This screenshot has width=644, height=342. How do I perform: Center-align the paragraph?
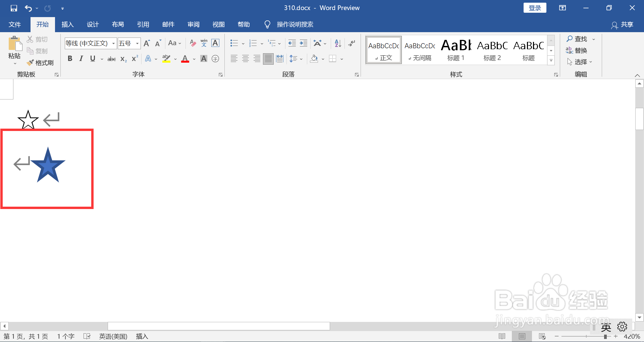[246, 59]
